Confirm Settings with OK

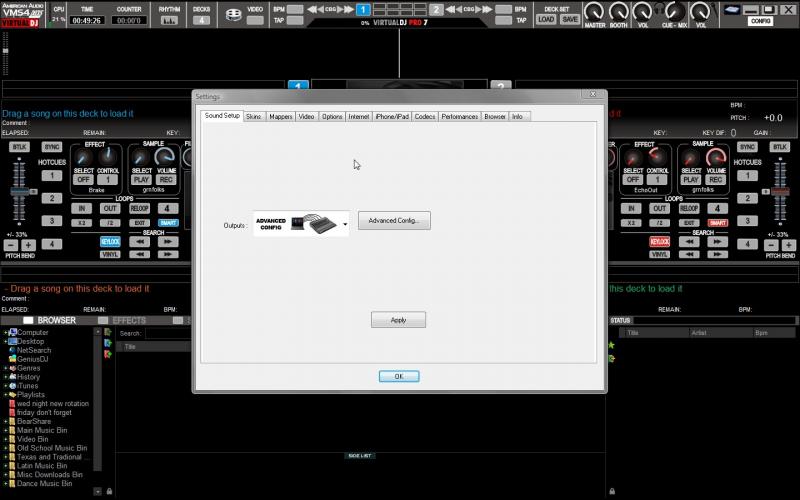tap(399, 377)
